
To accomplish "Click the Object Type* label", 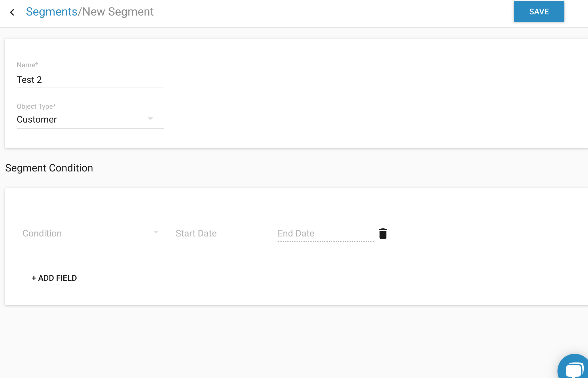I will [36, 106].
